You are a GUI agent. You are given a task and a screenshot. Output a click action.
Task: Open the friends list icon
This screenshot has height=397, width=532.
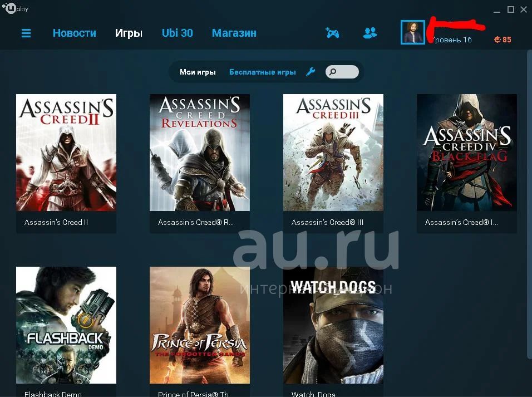370,33
